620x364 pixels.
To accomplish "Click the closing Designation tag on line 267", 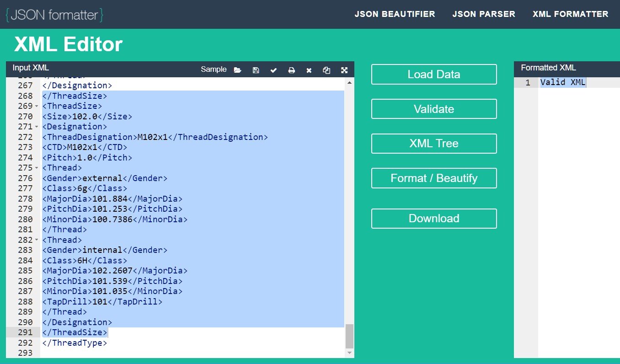I will point(77,86).
